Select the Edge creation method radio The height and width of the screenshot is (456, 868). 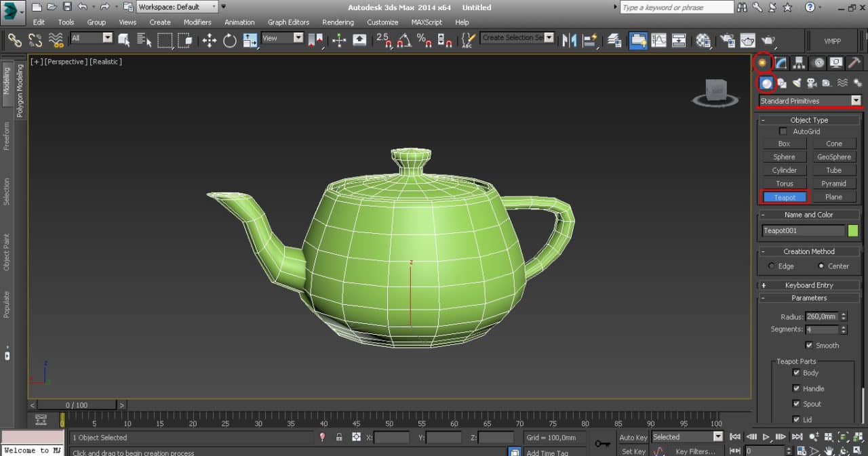[773, 266]
